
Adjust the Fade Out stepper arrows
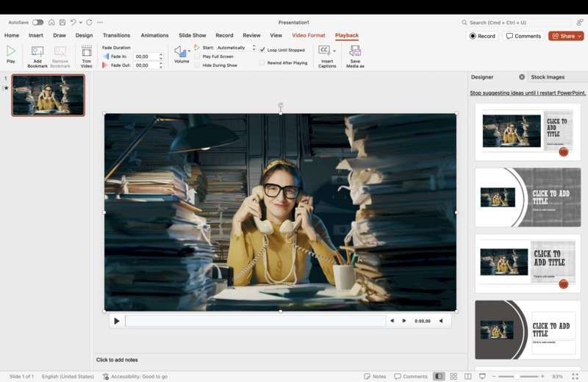(x=161, y=65)
